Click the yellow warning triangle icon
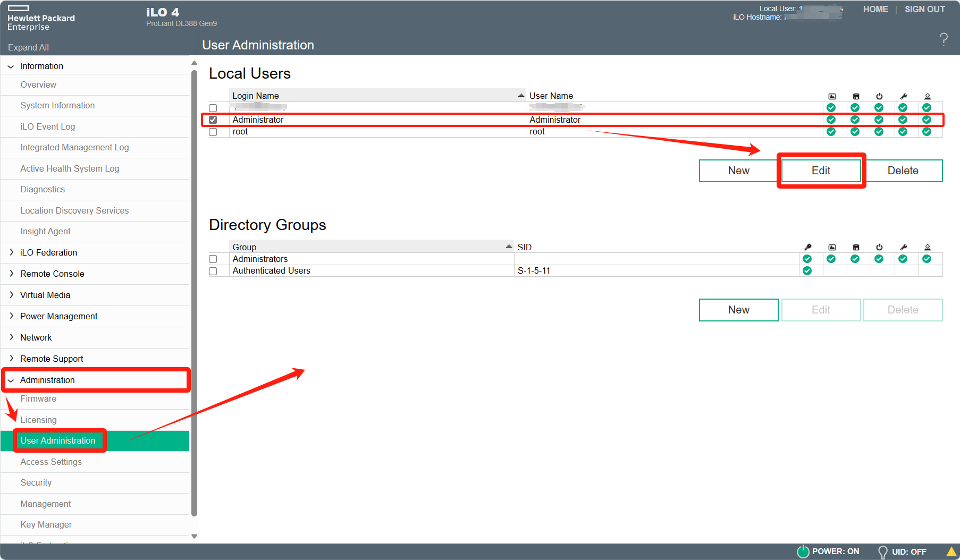The width and height of the screenshot is (960, 560). click(951, 551)
